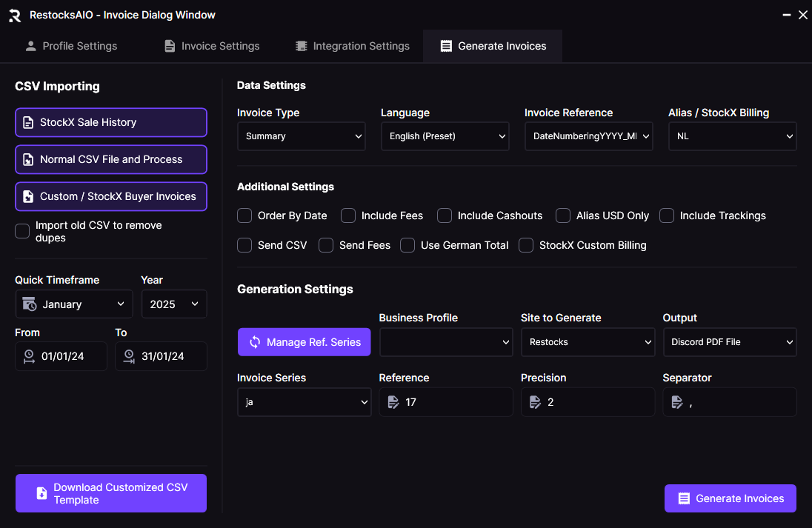The width and height of the screenshot is (812, 528).
Task: Check Include Cashouts
Action: point(445,215)
